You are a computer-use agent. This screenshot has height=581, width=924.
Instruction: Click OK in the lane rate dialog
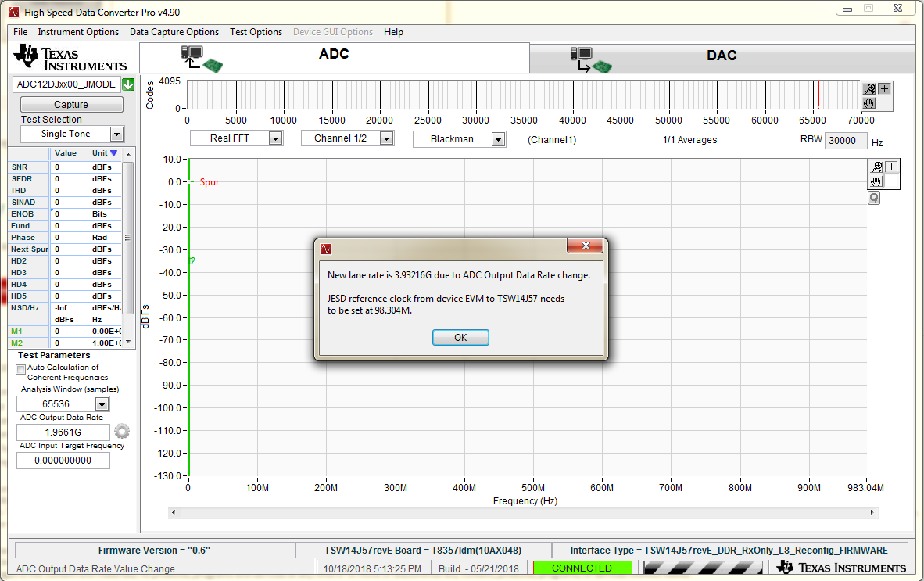coord(460,338)
